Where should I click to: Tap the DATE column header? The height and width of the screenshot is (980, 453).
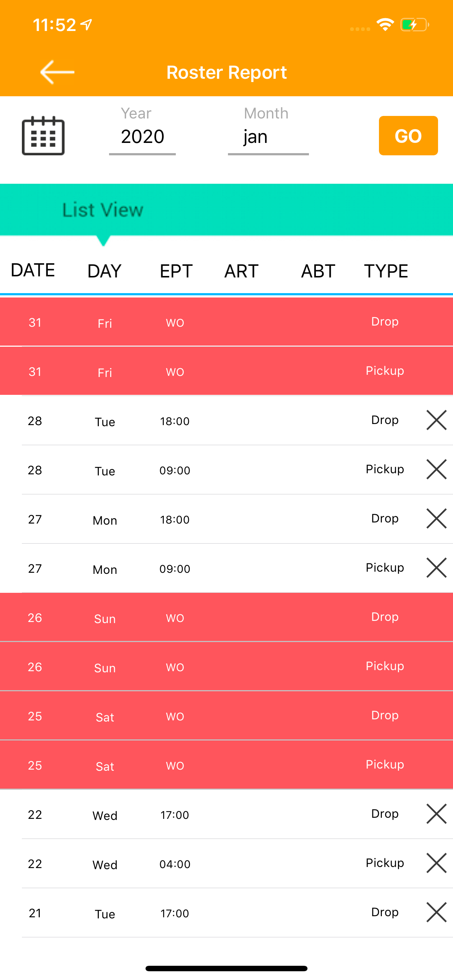pos(33,270)
